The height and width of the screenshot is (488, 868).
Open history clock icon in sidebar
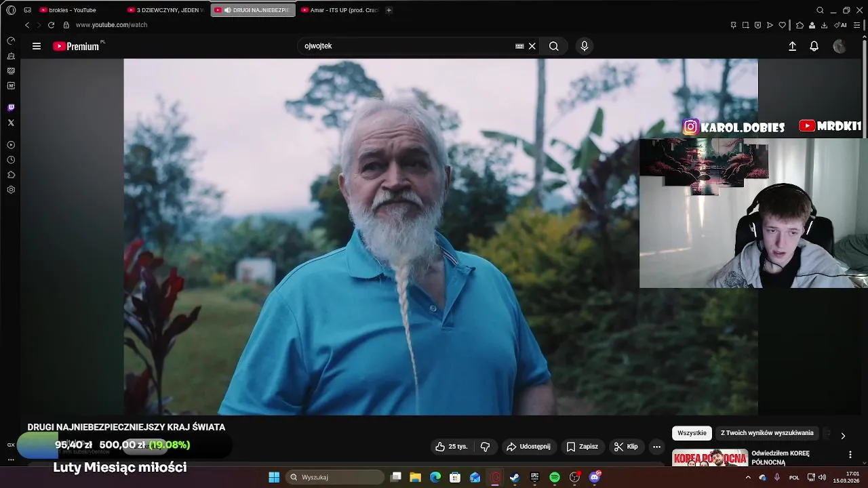tap(11, 160)
